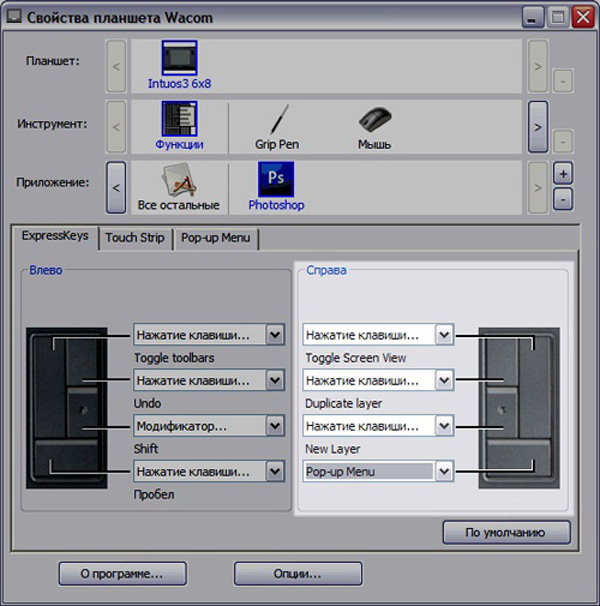The image size is (600, 606).
Task: Select the Intuos3 6x8 tablet icon
Action: [x=180, y=59]
